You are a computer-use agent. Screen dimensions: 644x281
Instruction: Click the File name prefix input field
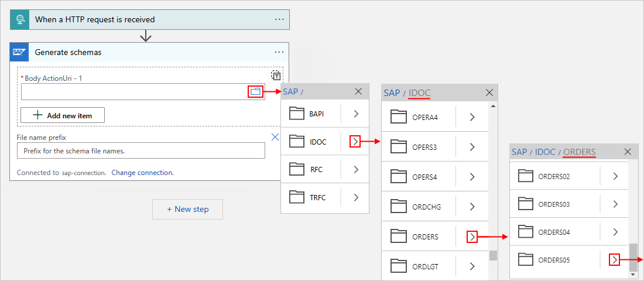click(x=141, y=150)
